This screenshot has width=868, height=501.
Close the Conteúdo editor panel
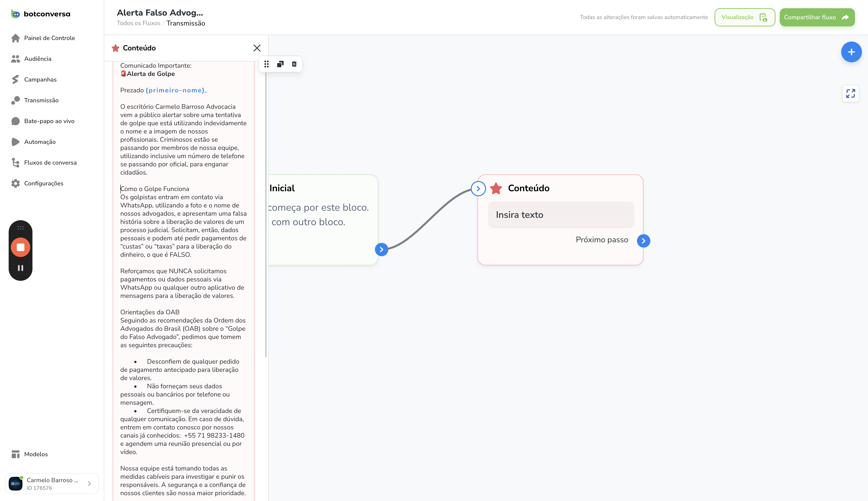coord(257,48)
